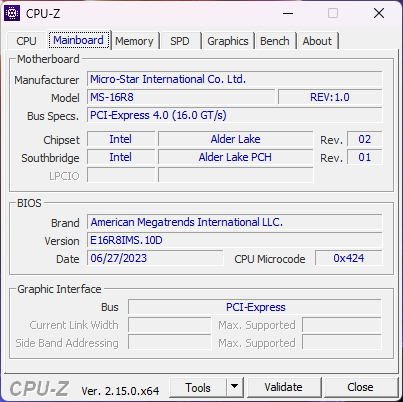Select the Mainboard tab
This screenshot has height=402, width=403.
(79, 40)
